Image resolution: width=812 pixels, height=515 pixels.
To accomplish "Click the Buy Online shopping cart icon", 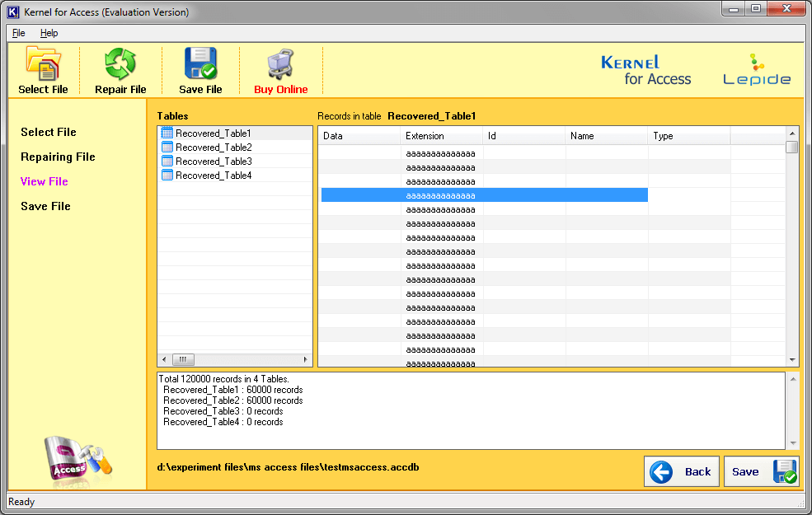I will coord(280,64).
